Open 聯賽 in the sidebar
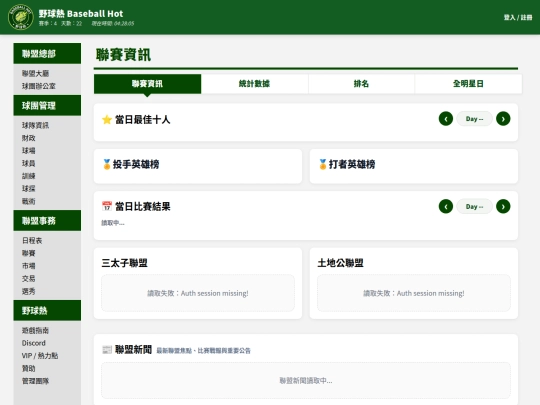 point(29,253)
